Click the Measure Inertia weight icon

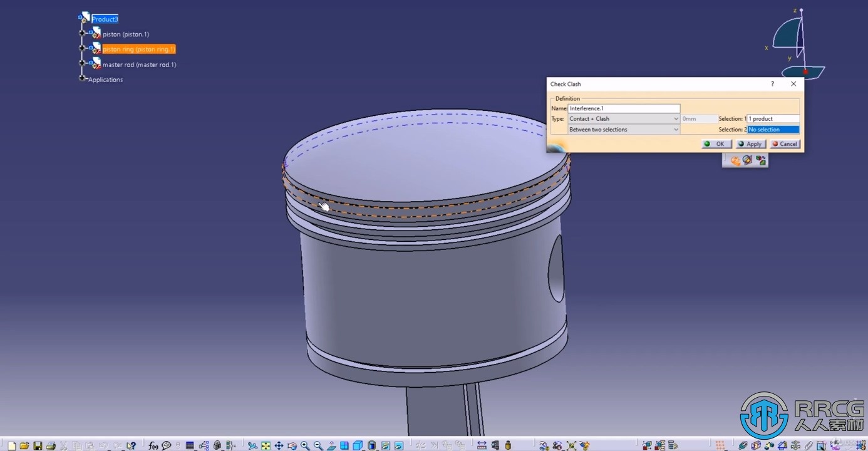point(508,446)
